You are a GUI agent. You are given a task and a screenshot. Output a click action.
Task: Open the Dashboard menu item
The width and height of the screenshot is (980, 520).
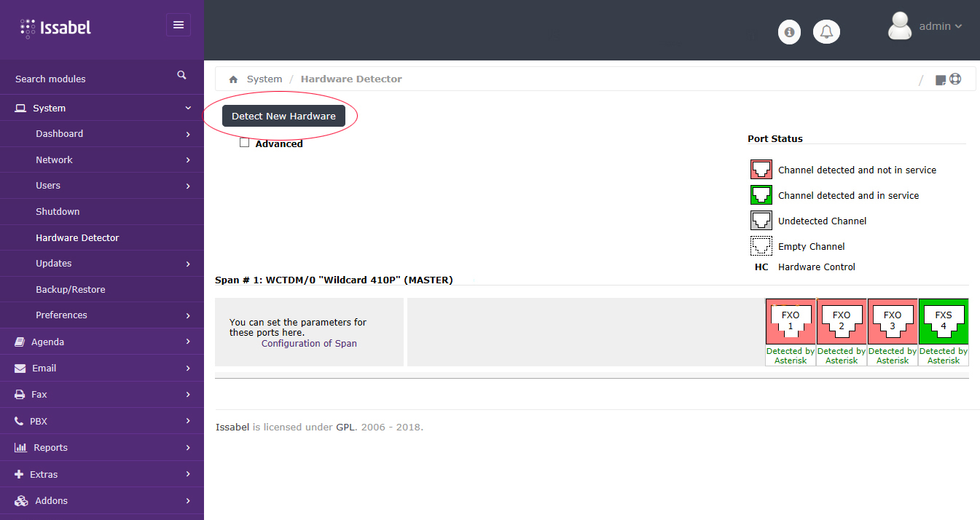59,133
